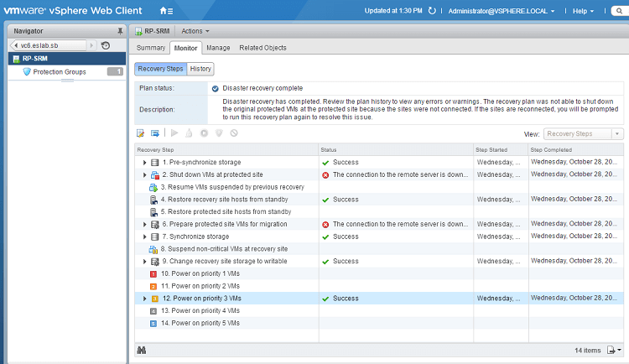The height and width of the screenshot is (364, 629).
Task: Pin the Navigator panel
Action: (x=119, y=30)
